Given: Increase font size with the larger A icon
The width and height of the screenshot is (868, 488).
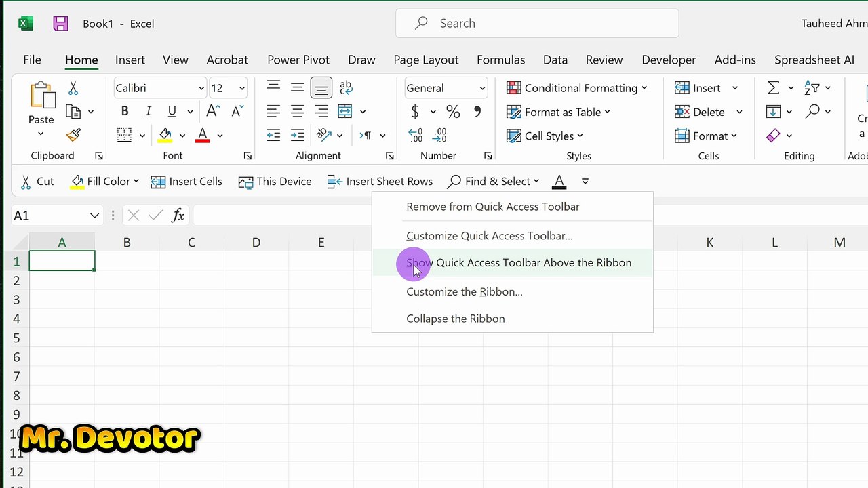Looking at the screenshot, I should pos(213,111).
